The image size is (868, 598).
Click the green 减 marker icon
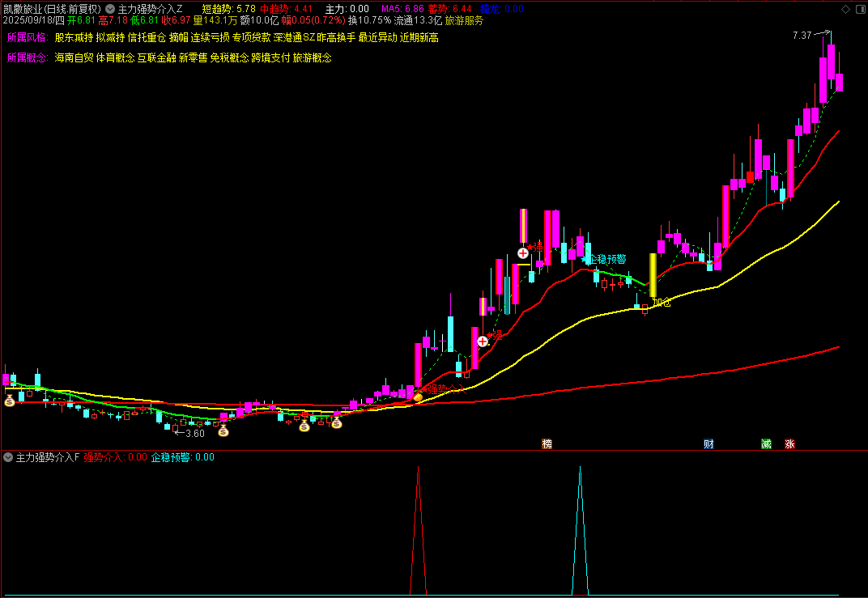pos(766,443)
